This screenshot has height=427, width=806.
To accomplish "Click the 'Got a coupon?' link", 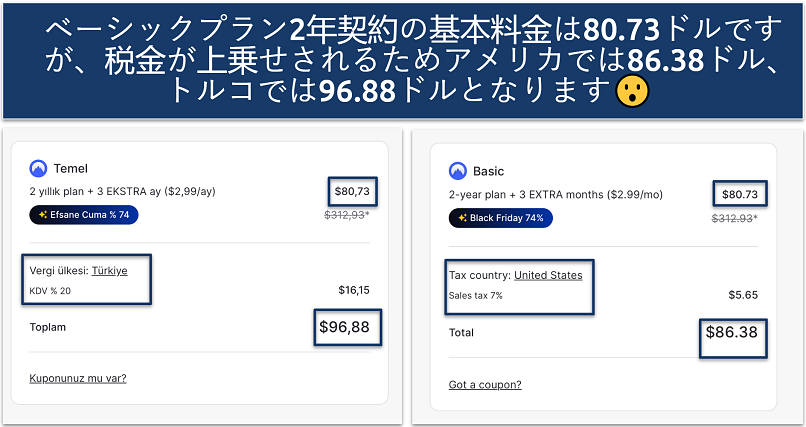I will pos(485,385).
